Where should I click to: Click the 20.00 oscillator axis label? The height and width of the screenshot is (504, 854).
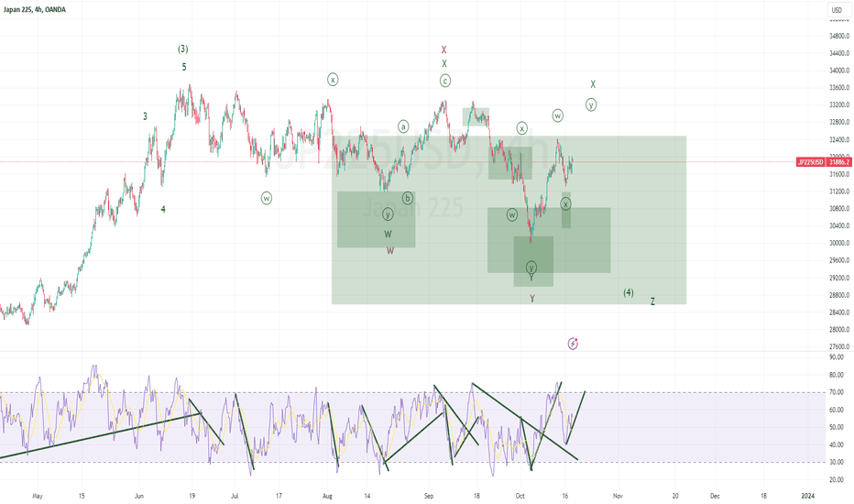[836, 479]
